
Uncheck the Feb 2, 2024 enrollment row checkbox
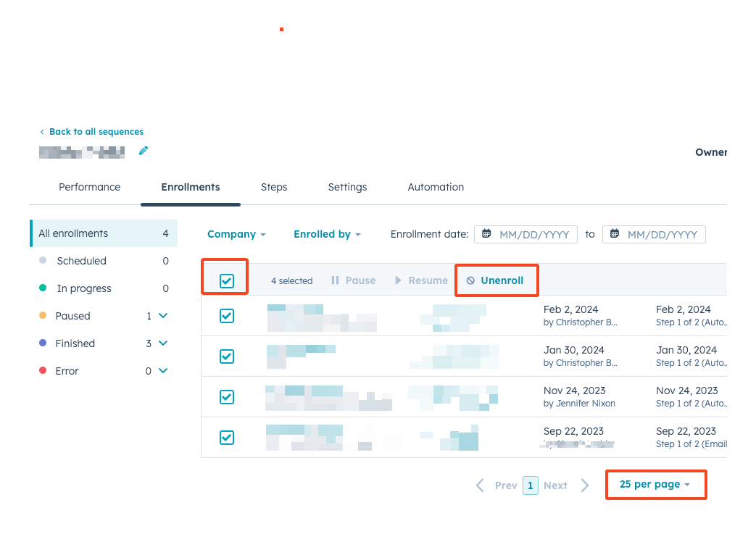(x=227, y=316)
